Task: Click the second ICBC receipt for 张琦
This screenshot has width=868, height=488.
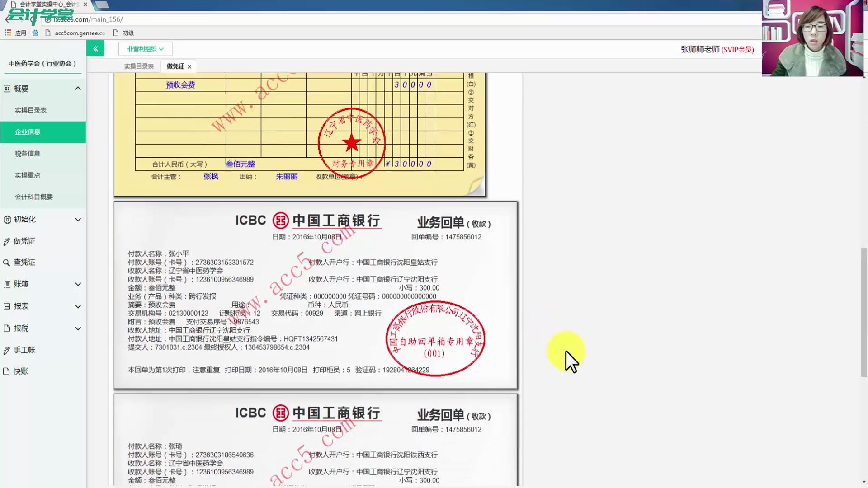Action: click(x=316, y=441)
